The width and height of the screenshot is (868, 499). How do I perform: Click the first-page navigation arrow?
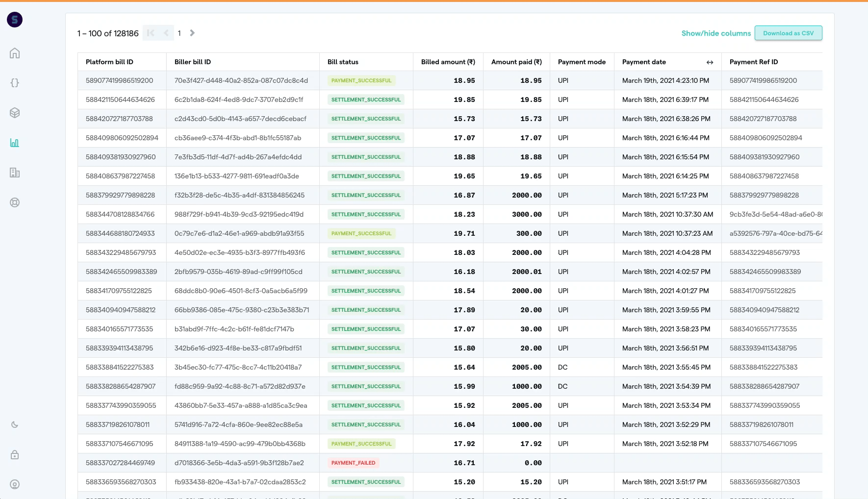[x=151, y=33]
